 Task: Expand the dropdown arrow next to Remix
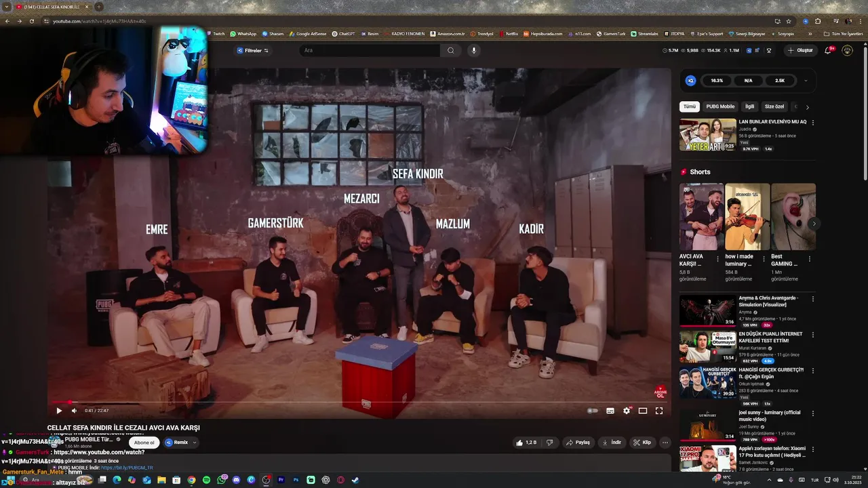pos(195,443)
